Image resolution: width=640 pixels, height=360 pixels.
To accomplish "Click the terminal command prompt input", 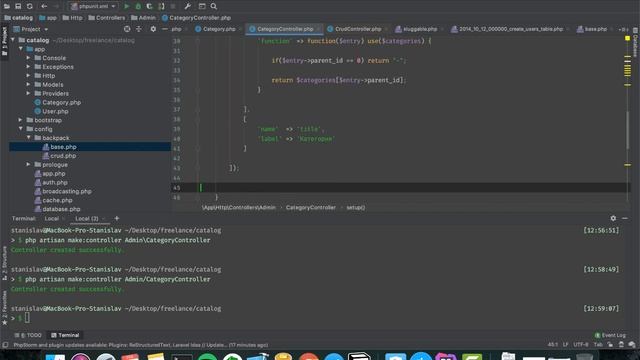I will tap(27, 318).
